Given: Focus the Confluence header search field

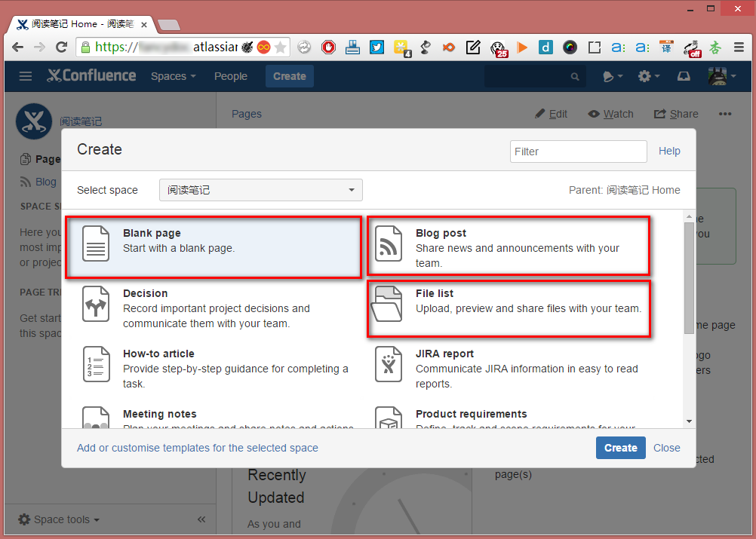Looking at the screenshot, I should [535, 76].
